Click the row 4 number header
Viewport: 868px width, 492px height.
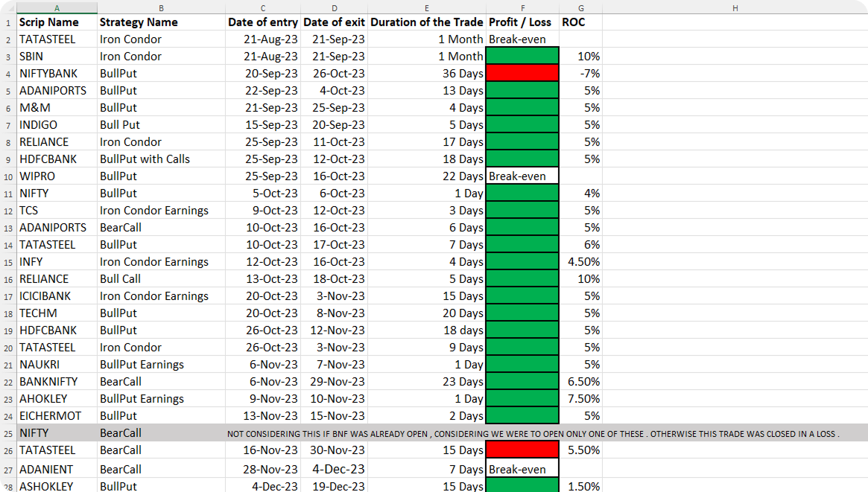pyautogui.click(x=8, y=74)
